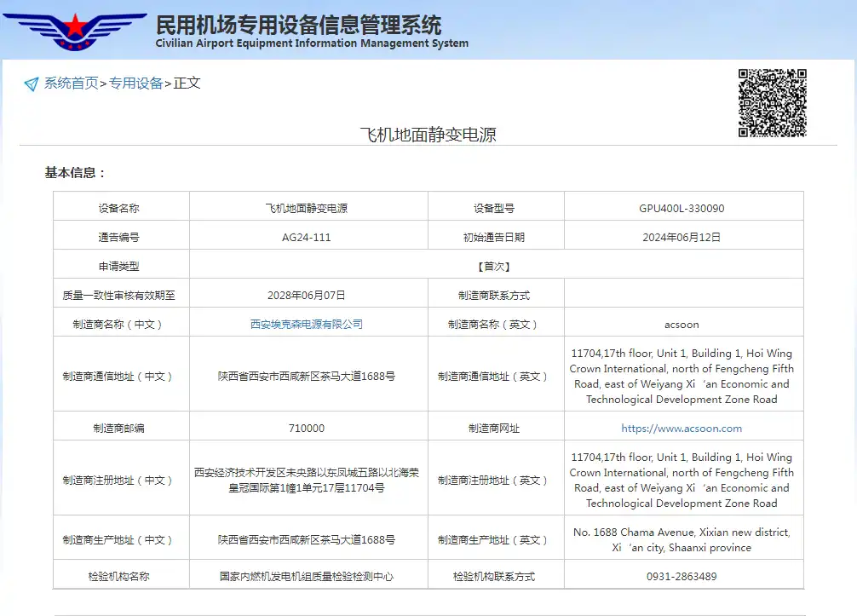
Task: Click the 正文 breadcrumb text
Action: [187, 83]
